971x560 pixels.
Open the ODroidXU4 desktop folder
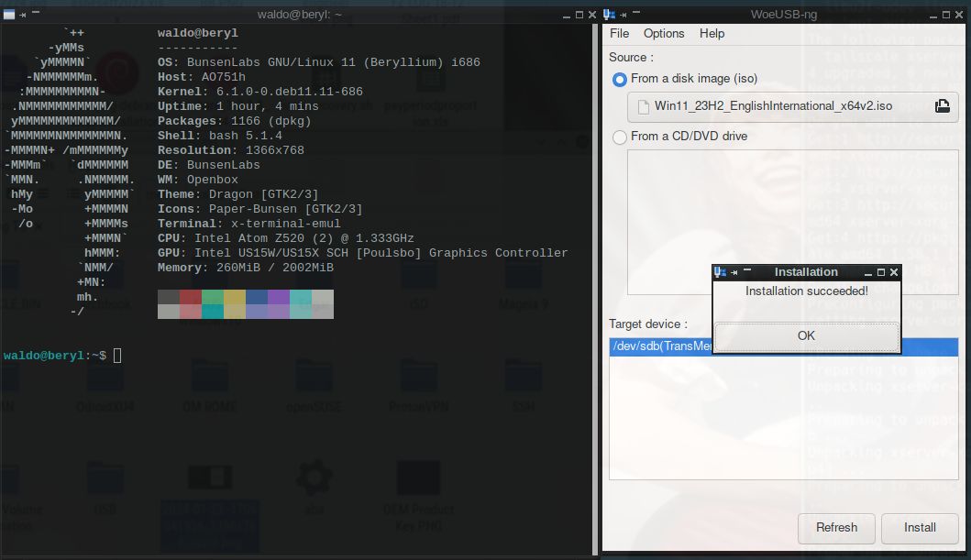pyautogui.click(x=105, y=376)
